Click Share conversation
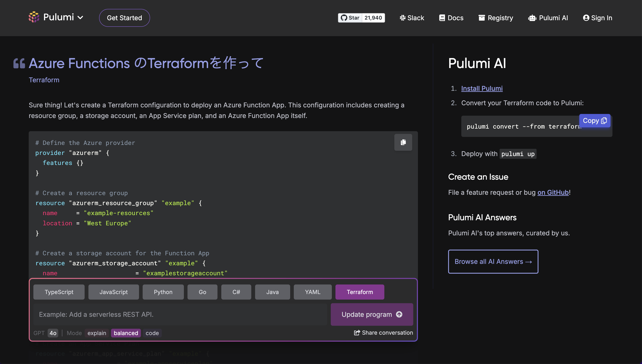642x364 pixels. pyautogui.click(x=383, y=333)
